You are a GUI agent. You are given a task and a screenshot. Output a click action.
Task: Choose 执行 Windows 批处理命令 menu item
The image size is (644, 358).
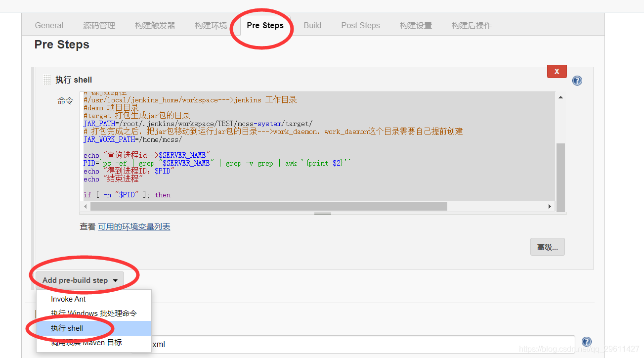(x=94, y=313)
